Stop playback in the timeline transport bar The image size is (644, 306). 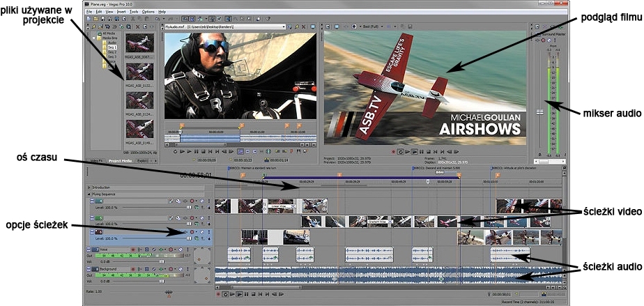[x=254, y=294]
